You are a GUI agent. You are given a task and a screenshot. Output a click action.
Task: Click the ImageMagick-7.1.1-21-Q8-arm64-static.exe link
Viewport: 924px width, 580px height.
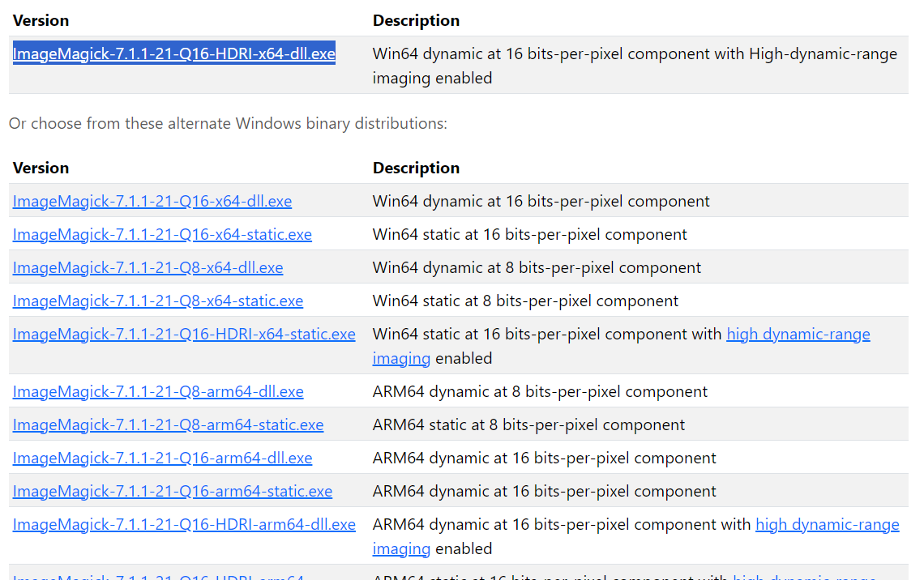pos(168,424)
